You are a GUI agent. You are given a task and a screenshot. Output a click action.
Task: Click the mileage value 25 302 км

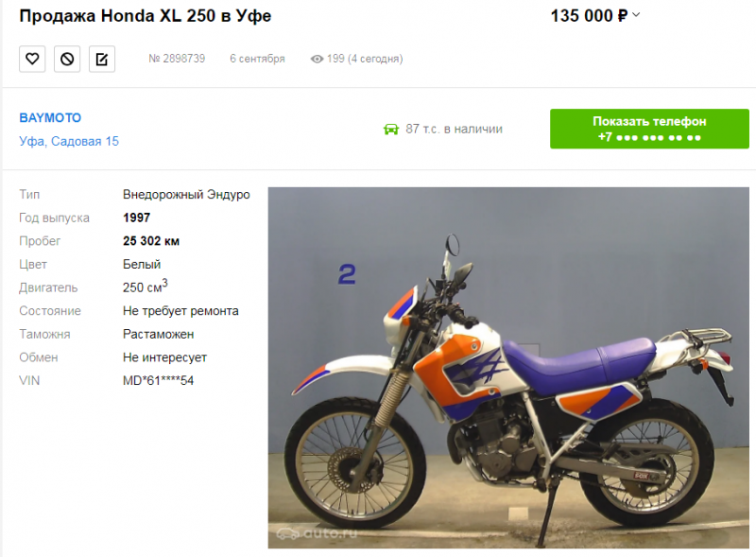click(151, 241)
